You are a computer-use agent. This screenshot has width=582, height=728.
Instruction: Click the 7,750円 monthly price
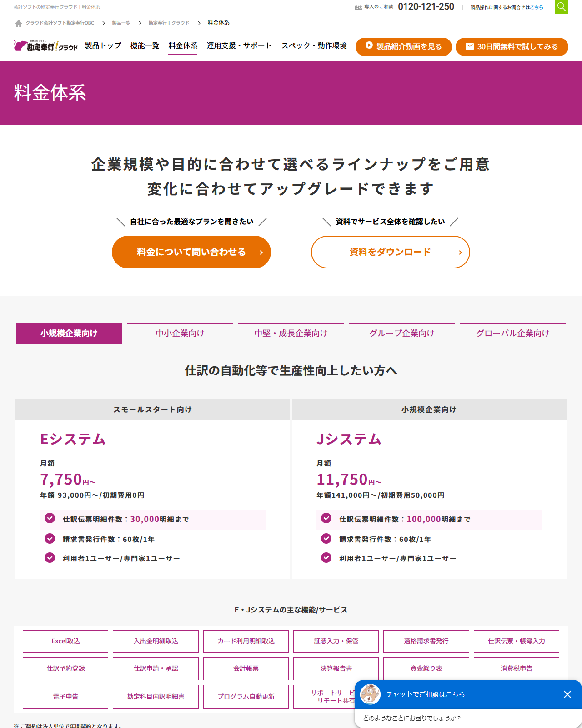(x=68, y=480)
